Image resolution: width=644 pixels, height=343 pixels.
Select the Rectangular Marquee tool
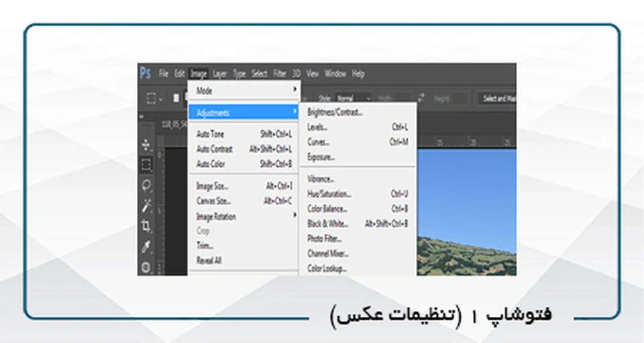pos(146,165)
